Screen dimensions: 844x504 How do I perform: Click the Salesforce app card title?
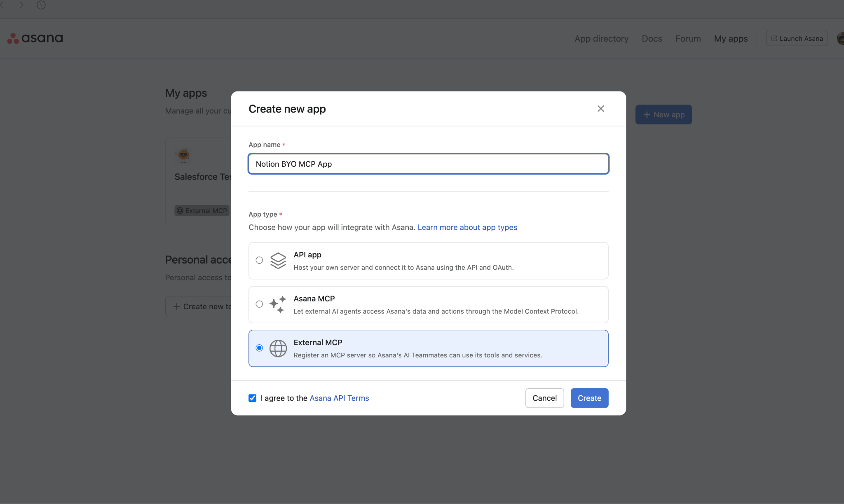[203, 177]
